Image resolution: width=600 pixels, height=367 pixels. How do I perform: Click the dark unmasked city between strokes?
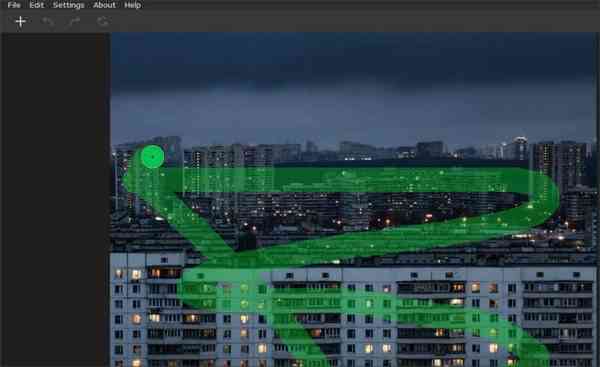344,210
